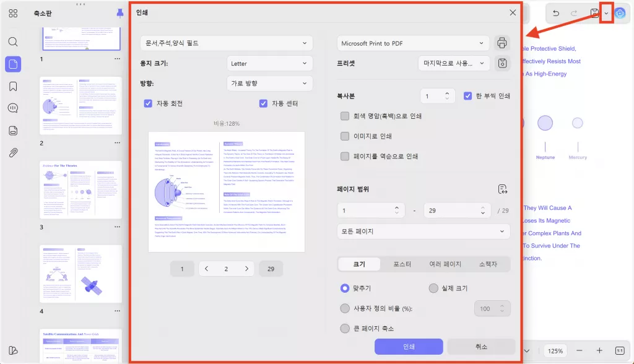Screen dimensions: 634x364
Task: Click the 인쇄 button to print
Action: tap(408, 346)
